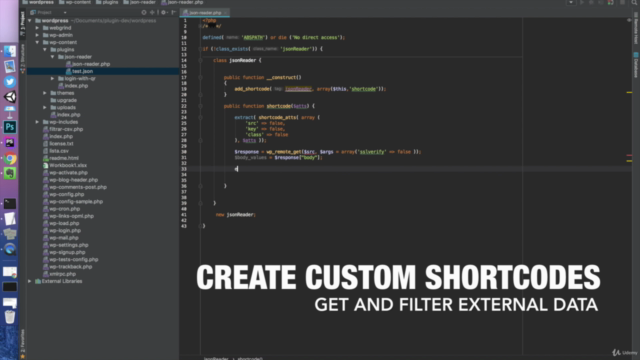Open Preview app in the dock

(x=10, y=66)
